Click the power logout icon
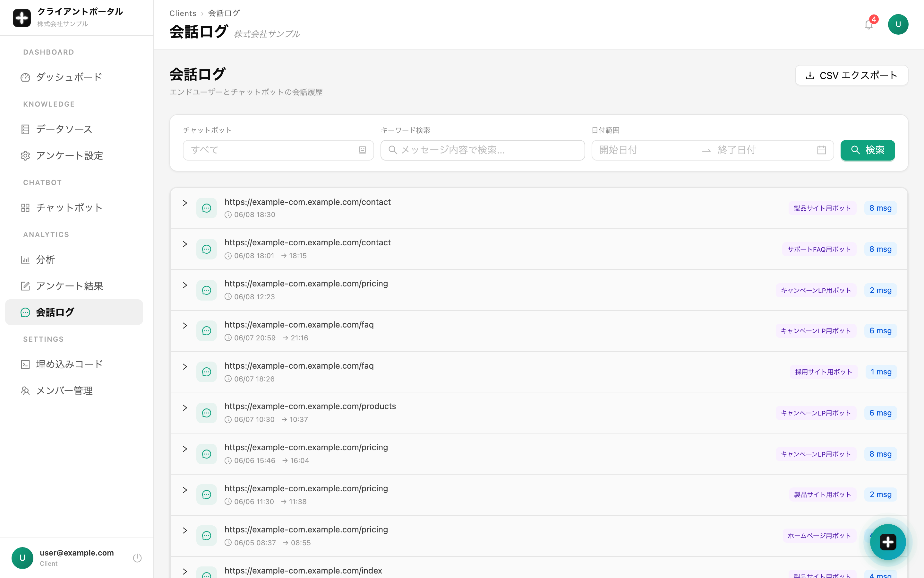Screen dimensions: 924x578 [137, 558]
